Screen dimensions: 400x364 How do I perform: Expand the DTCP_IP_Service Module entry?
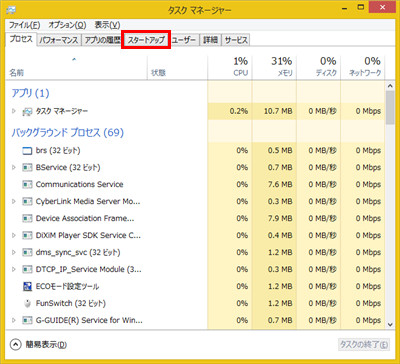pyautogui.click(x=14, y=269)
